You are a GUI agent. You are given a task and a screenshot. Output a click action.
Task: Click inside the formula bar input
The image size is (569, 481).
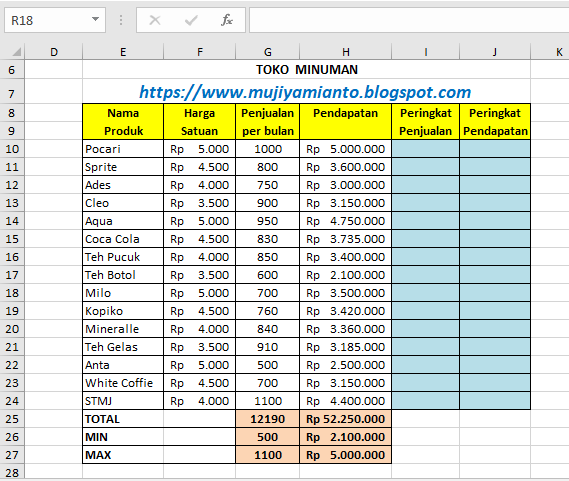coord(409,20)
